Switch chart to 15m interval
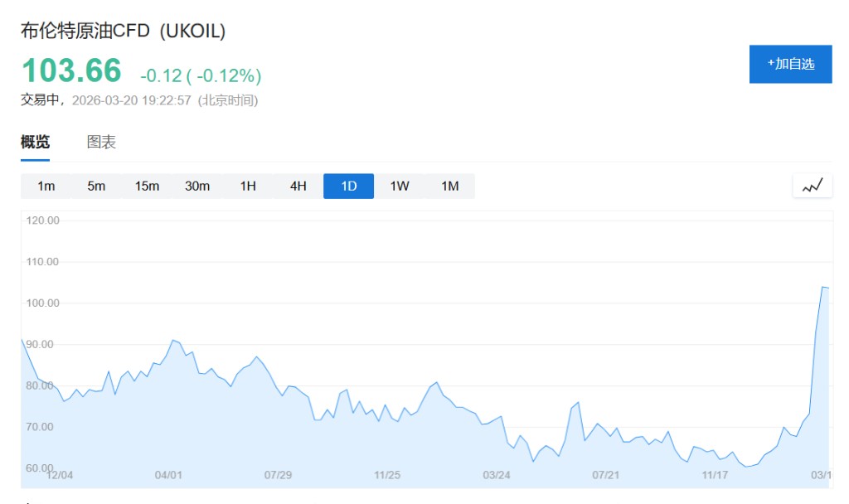This screenshot has height=504, width=849. point(147,186)
